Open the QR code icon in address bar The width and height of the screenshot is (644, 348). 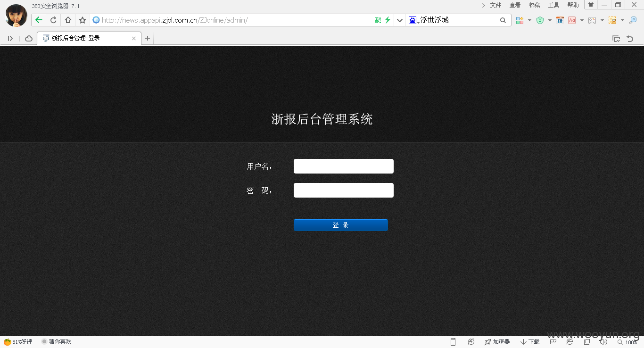378,20
